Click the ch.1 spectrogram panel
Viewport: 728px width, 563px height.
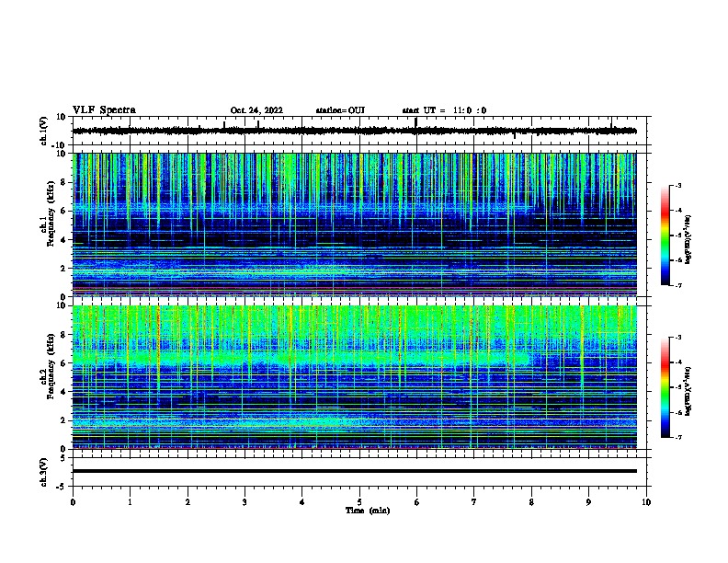point(354,224)
